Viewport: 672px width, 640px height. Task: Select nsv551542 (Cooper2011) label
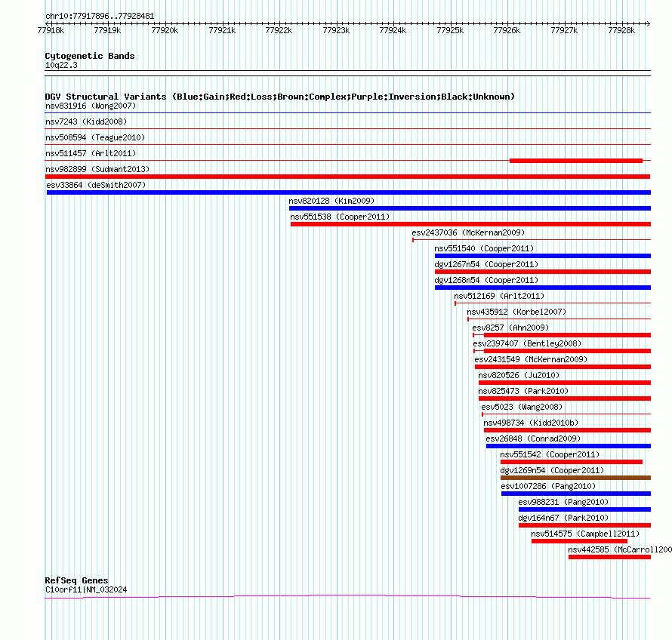[x=550, y=454]
